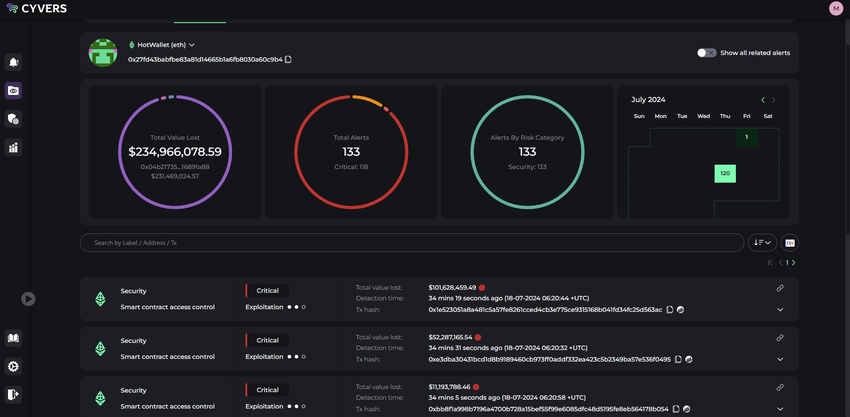
Task: Copy link of the $101,628,459.49 alert
Action: pyautogui.click(x=780, y=288)
